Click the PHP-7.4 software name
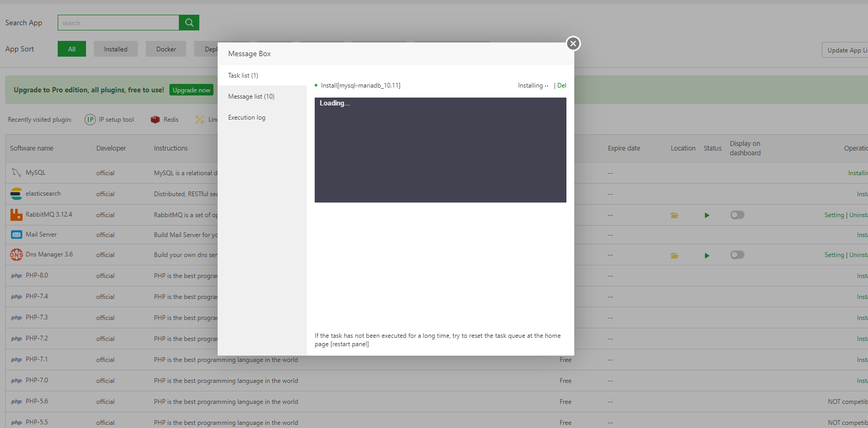868x428 pixels. point(37,296)
